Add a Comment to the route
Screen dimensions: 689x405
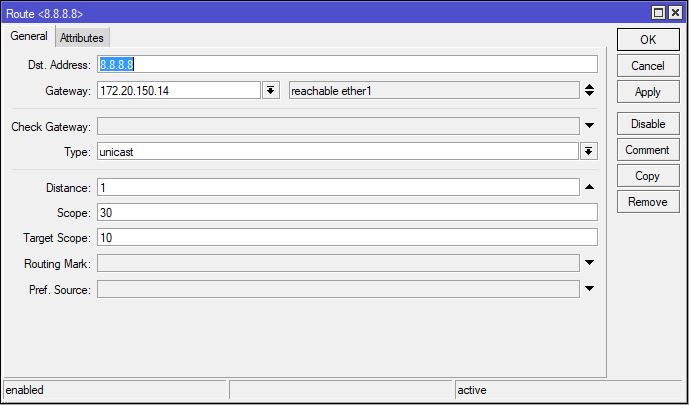click(647, 150)
